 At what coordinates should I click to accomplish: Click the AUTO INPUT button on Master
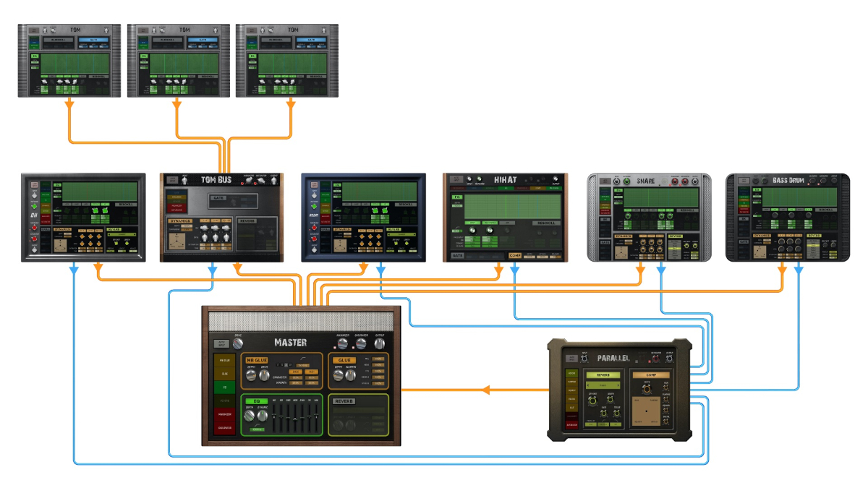pyautogui.click(x=221, y=343)
